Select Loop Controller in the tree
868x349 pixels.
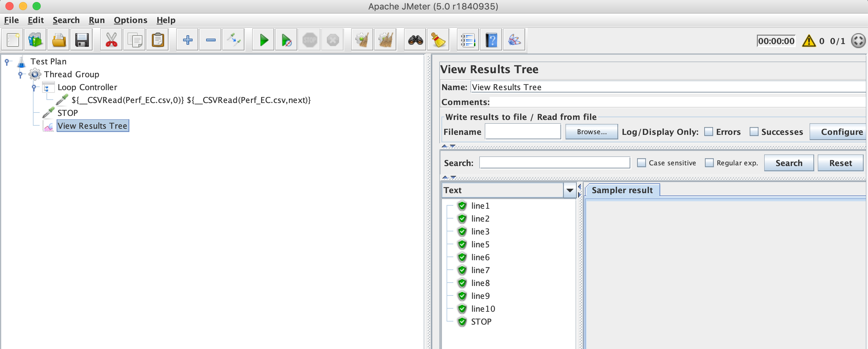pos(87,87)
